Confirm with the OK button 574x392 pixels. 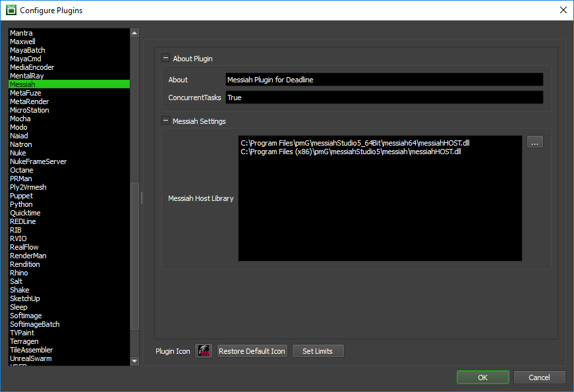pyautogui.click(x=483, y=378)
